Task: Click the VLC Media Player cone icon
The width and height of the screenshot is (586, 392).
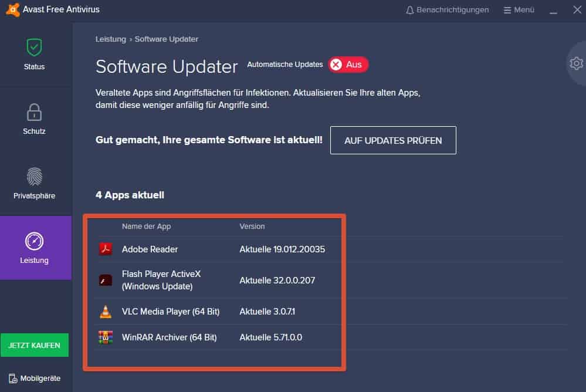Action: pyautogui.click(x=106, y=312)
